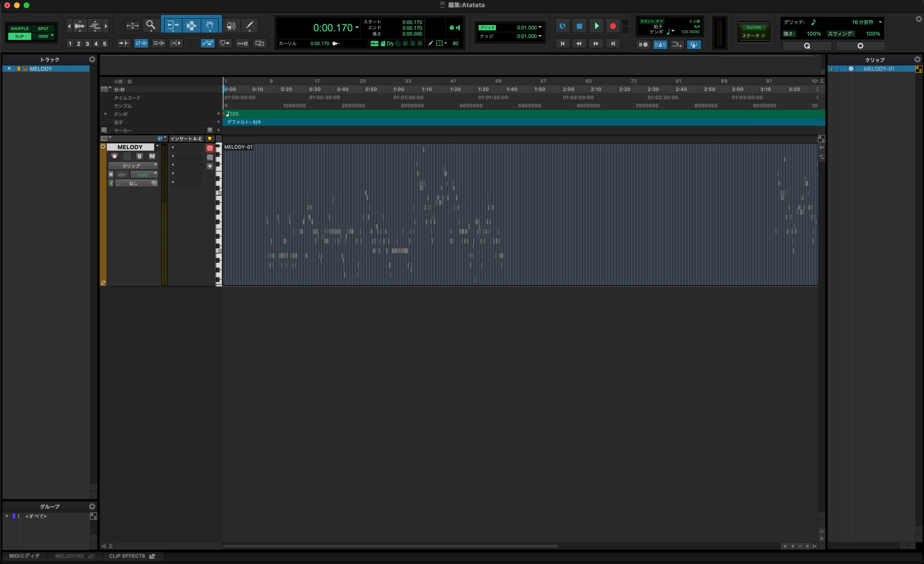Image resolution: width=924 pixels, height=564 pixels.
Task: Click the horizontal timeline scrollbar at bottom
Action: [x=390, y=546]
